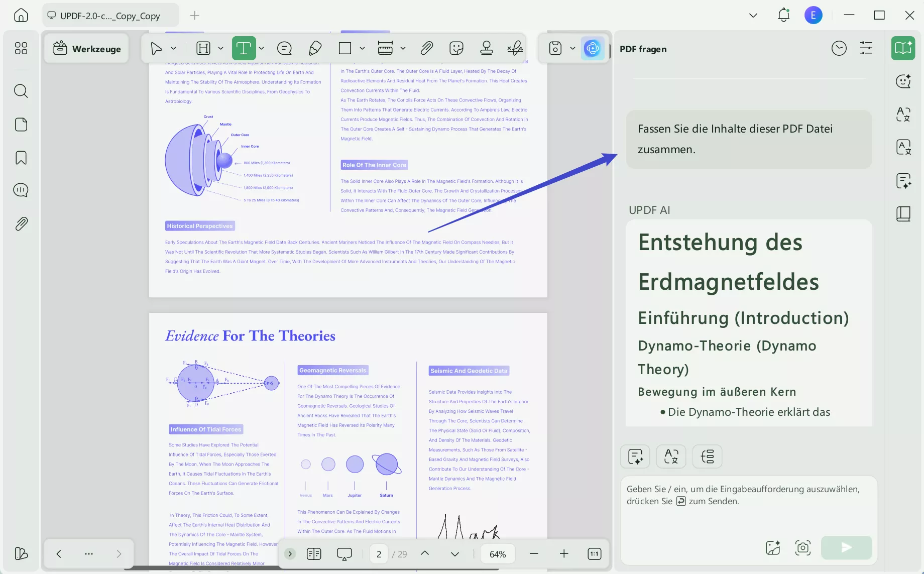Set zoom to actual size 1:1
924x574 pixels.
click(594, 554)
